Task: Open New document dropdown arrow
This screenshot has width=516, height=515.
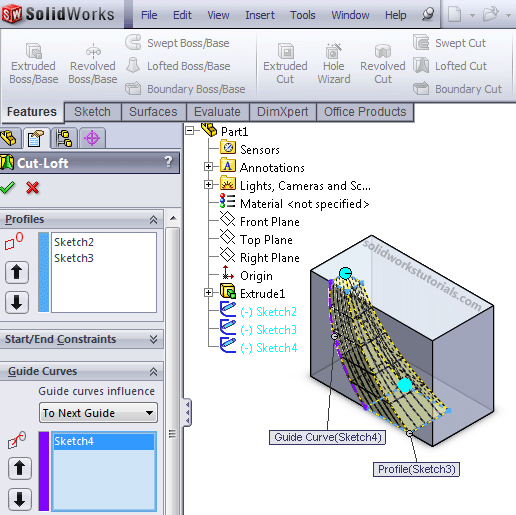Action: 472,15
